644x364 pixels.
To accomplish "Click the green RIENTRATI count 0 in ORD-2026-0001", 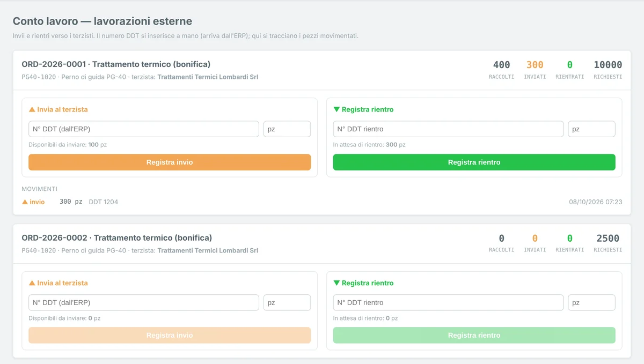I will pos(570,65).
